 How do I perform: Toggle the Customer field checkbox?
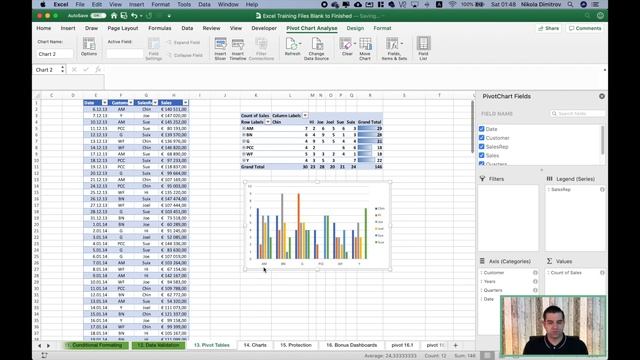482,138
